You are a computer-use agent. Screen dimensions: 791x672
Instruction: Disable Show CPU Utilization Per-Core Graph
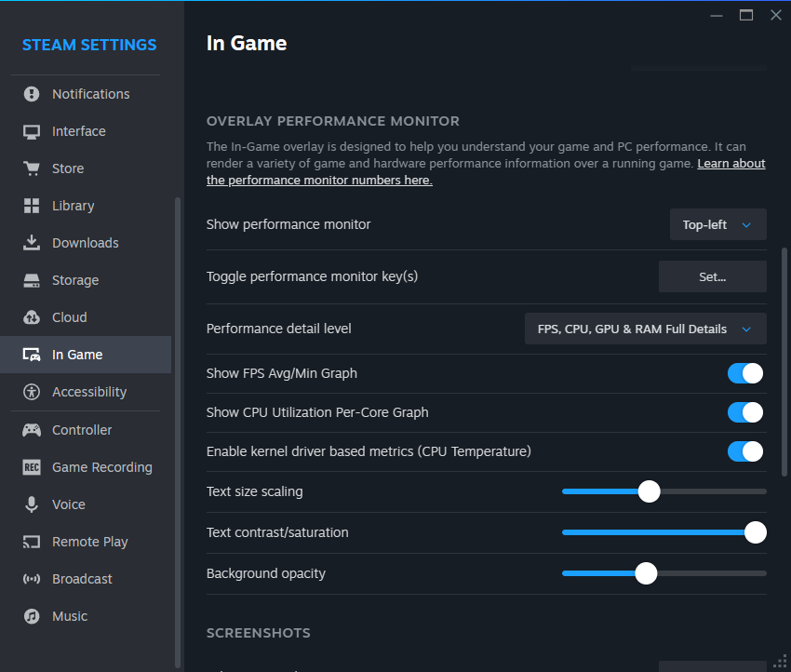point(745,412)
